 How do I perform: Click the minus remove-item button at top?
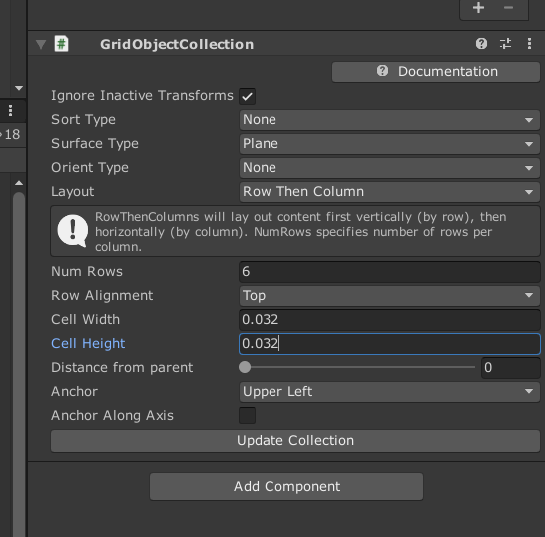click(x=509, y=8)
